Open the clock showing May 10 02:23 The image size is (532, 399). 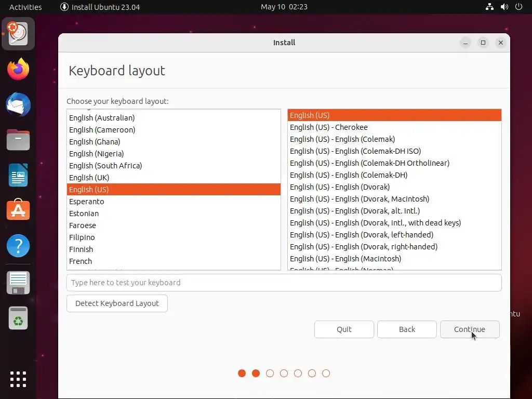click(284, 7)
